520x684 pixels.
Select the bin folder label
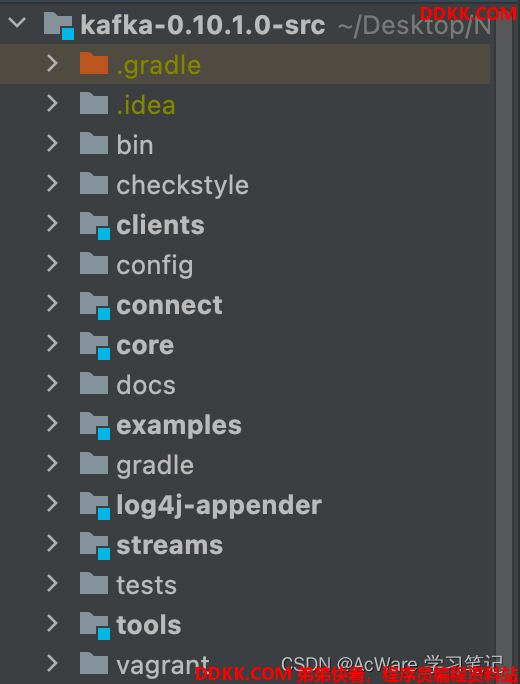pos(135,145)
